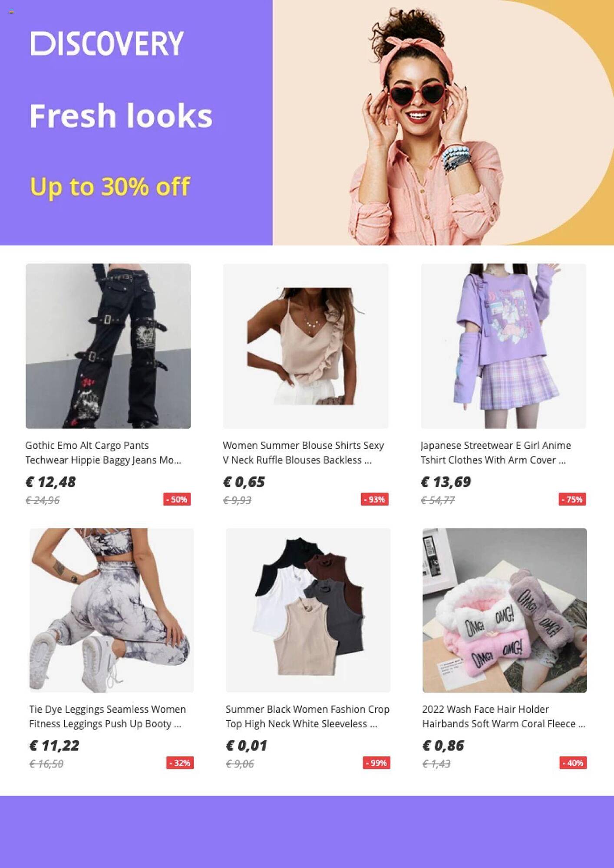Select the crop top set product image
This screenshot has width=614, height=868.
pyautogui.click(x=308, y=610)
